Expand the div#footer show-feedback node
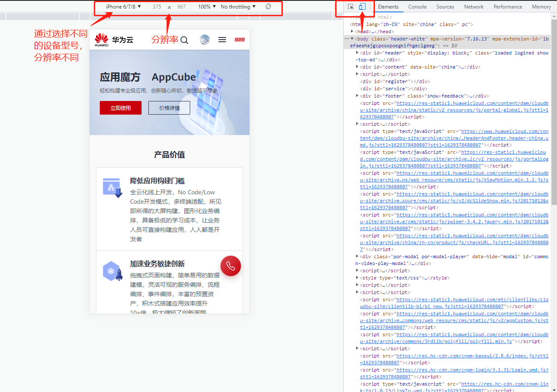The height and width of the screenshot is (392, 557). (x=357, y=95)
